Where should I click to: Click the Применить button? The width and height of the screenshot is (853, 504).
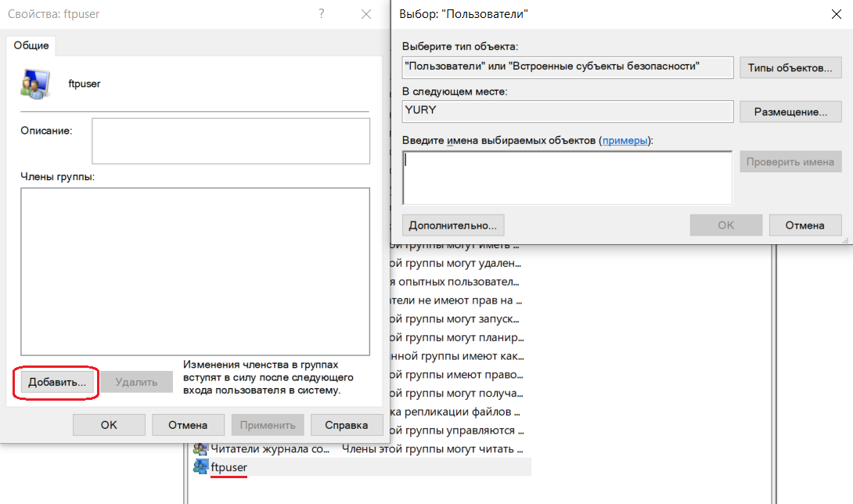click(268, 425)
